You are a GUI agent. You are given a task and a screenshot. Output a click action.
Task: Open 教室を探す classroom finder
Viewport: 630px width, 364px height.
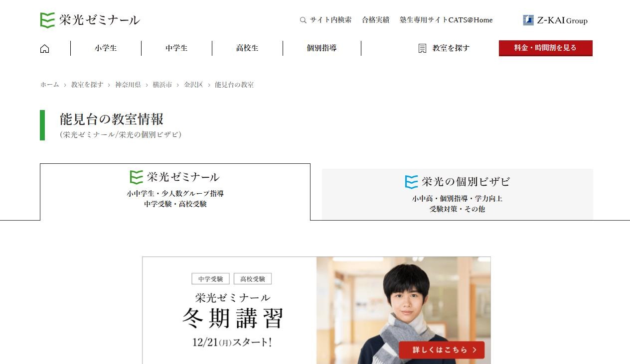451,48
